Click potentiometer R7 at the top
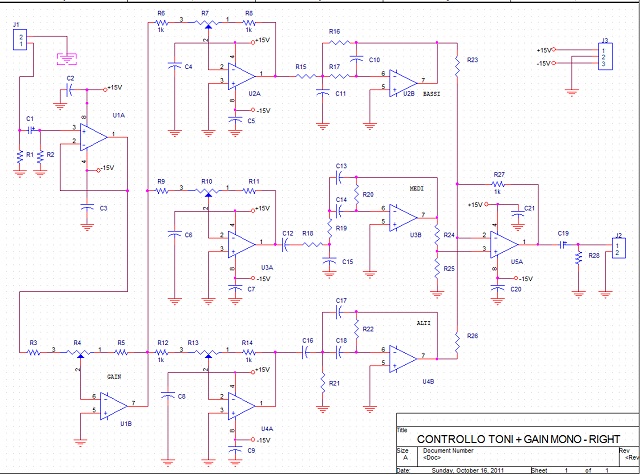The height and width of the screenshot is (475, 640). 206,21
